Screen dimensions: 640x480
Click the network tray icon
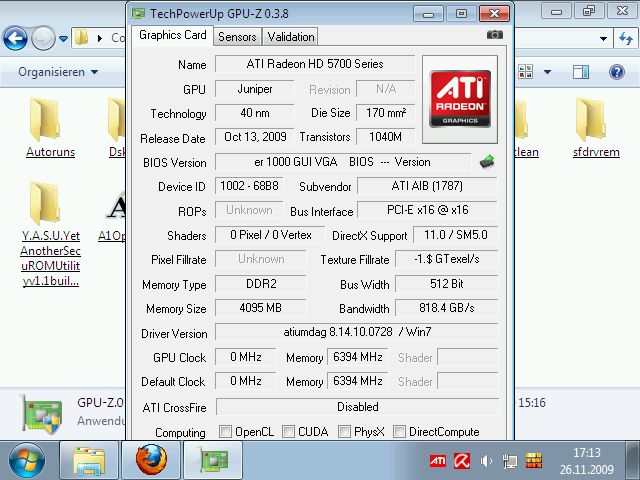(509, 461)
